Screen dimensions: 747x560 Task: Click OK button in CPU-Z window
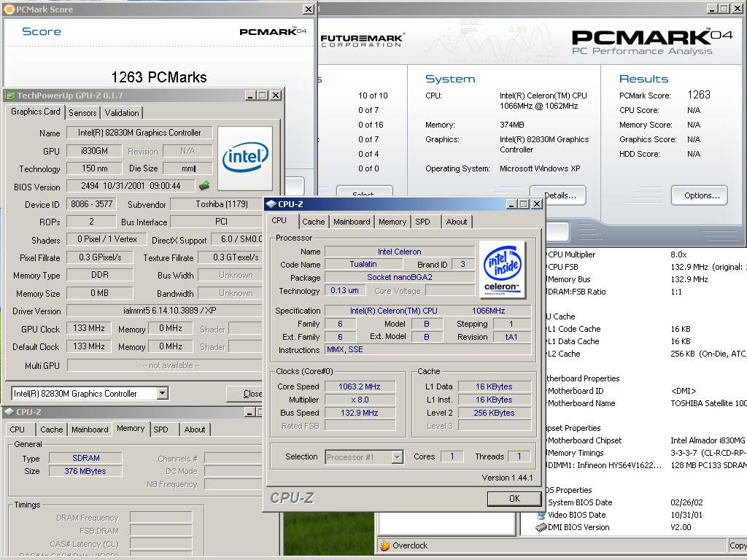point(514,499)
